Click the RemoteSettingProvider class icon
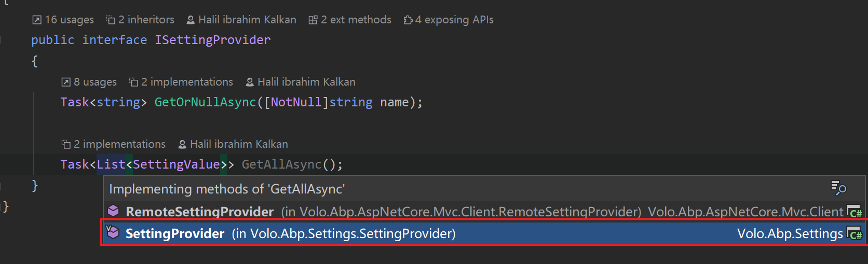 (113, 211)
